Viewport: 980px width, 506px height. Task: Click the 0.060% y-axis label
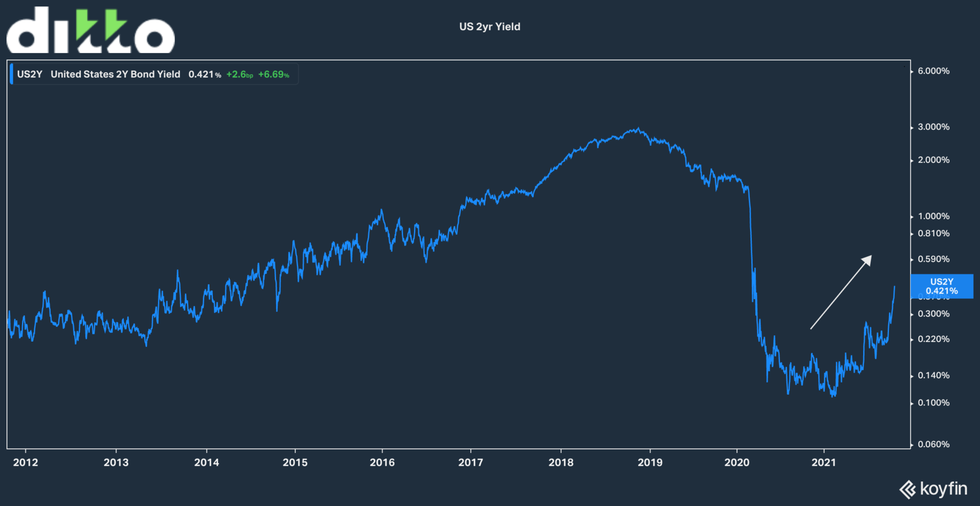933,444
